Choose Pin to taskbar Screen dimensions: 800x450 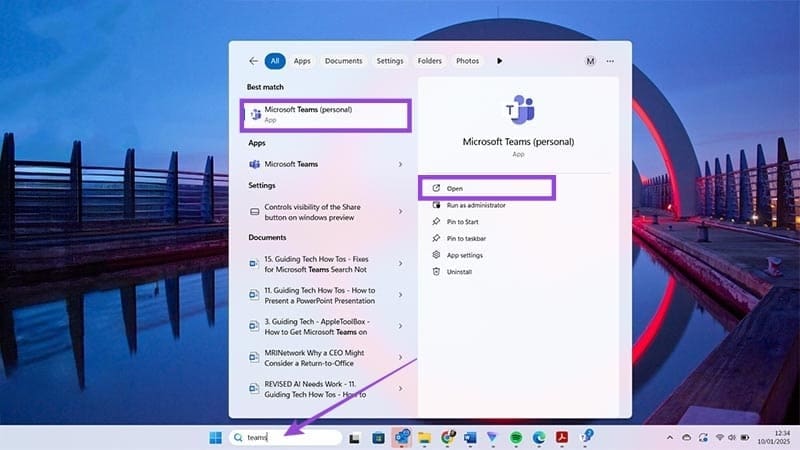(466, 238)
